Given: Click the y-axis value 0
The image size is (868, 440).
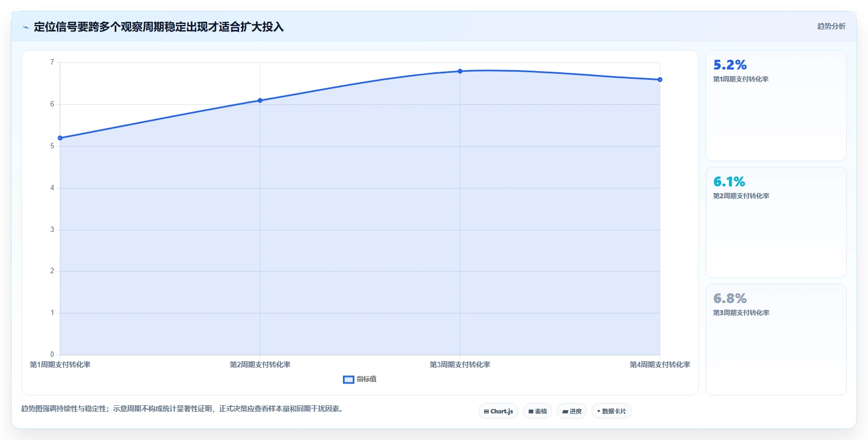Looking at the screenshot, I should pos(52,355).
